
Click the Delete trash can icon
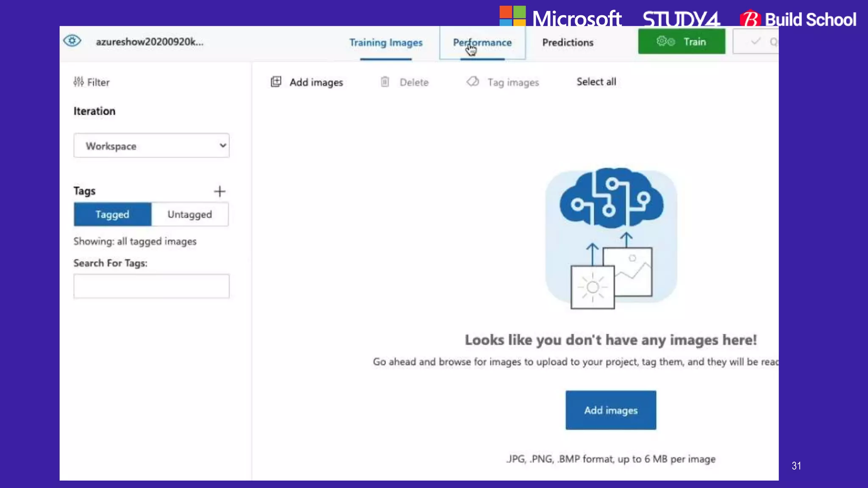(385, 82)
